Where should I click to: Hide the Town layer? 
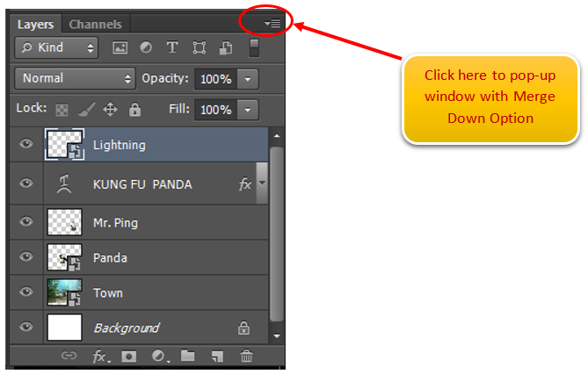pyautogui.click(x=25, y=292)
